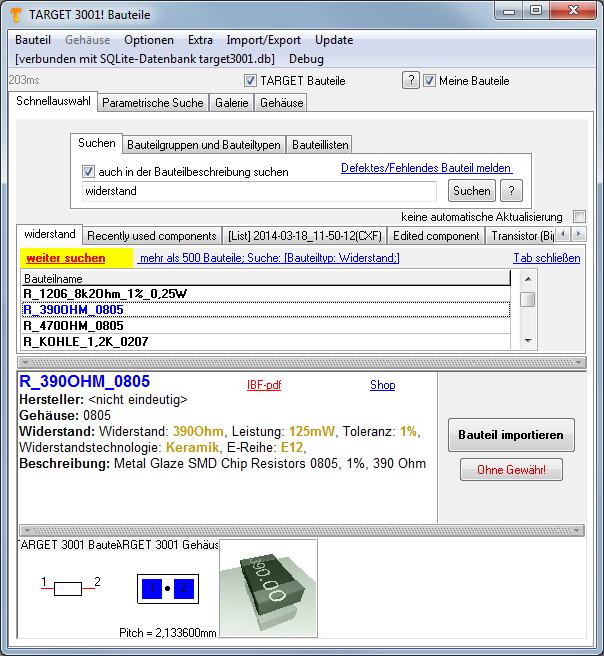Enable keine automatische Aktualisierung checkbox
Image resolution: width=604 pixels, height=656 pixels.
579,217
